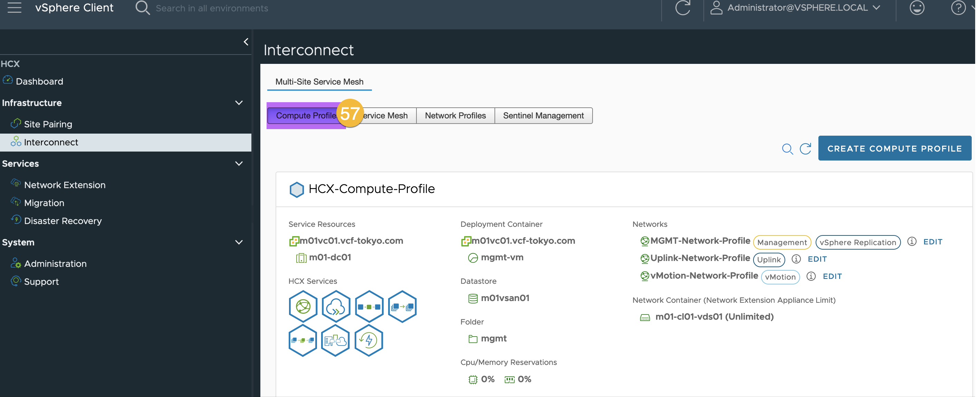Click the Hybrid Interconnect globe service icon
The height and width of the screenshot is (397, 980).
(x=303, y=307)
